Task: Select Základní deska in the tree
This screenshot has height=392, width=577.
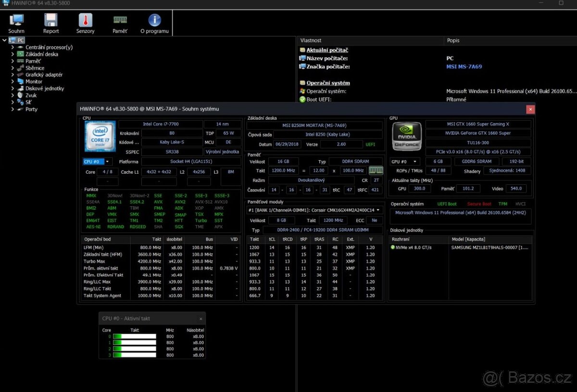Action: click(x=41, y=54)
